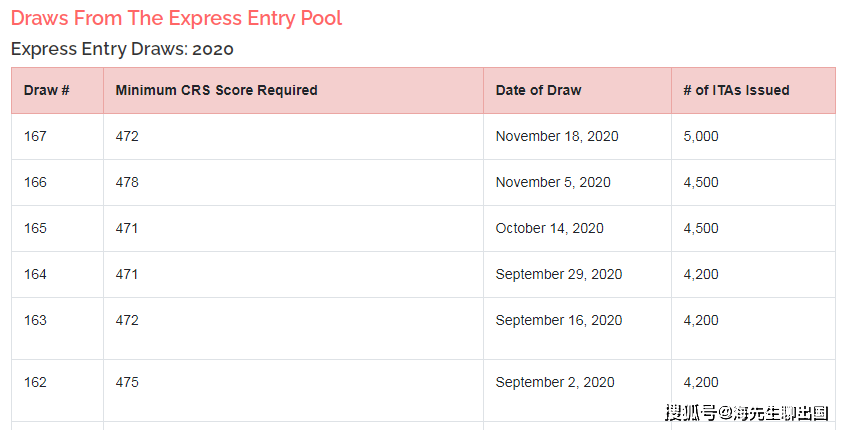Select the "November 18, 2020" date cell

point(577,136)
